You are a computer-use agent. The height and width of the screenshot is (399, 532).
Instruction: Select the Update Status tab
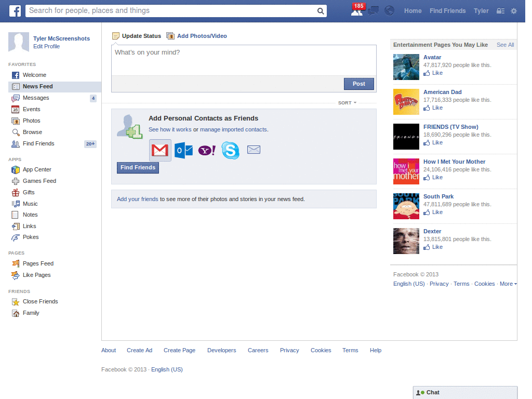tap(137, 36)
